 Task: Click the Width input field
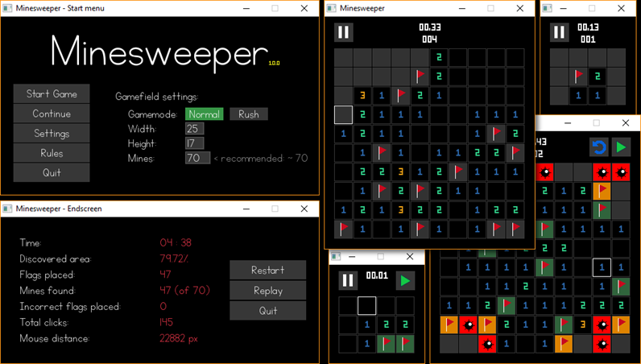(193, 129)
